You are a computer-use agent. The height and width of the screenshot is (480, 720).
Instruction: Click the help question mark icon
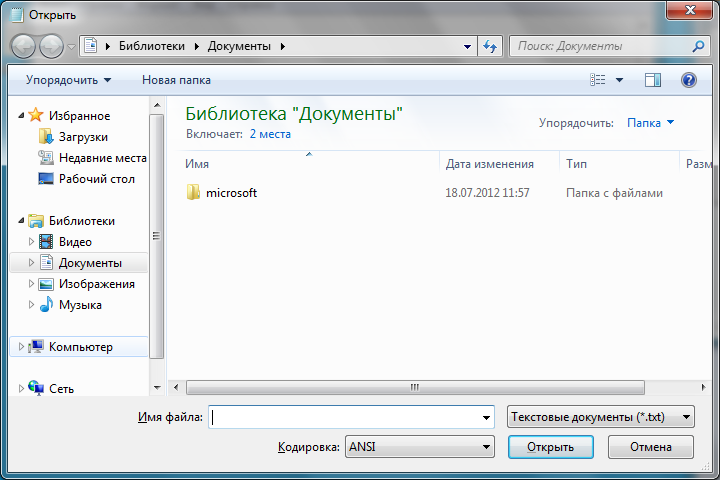[688, 80]
